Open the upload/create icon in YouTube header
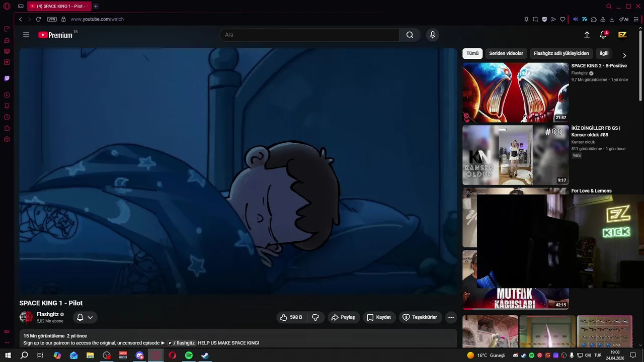The width and height of the screenshot is (644, 362). (x=587, y=35)
